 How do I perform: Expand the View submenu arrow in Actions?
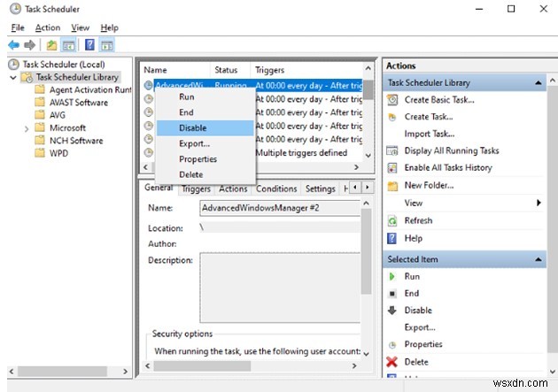coord(539,203)
